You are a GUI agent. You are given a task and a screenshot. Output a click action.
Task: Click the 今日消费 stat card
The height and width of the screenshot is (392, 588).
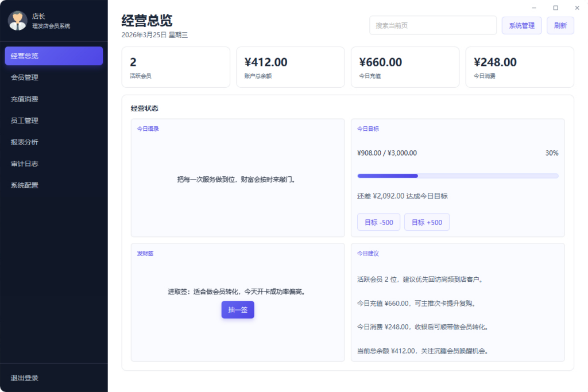[519, 67]
